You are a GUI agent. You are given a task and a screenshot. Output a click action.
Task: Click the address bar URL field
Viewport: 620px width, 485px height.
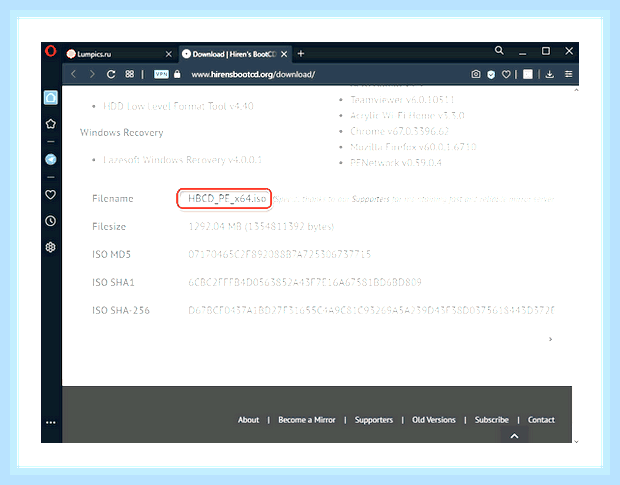point(253,74)
